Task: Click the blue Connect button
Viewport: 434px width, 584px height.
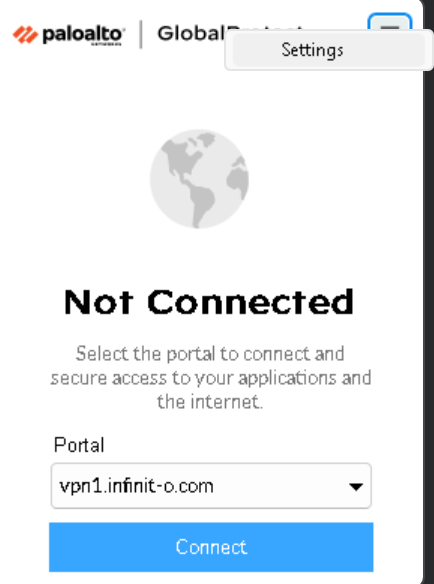Action: [x=211, y=547]
